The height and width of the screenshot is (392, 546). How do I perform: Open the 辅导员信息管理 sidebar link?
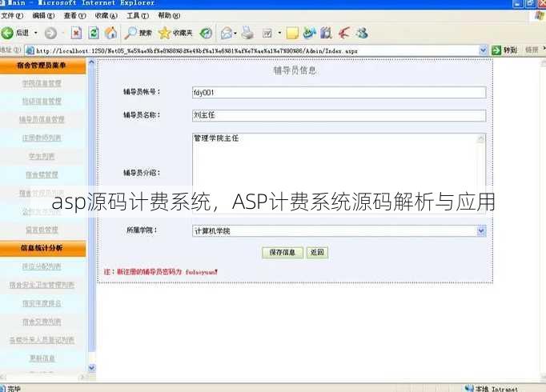42,120
